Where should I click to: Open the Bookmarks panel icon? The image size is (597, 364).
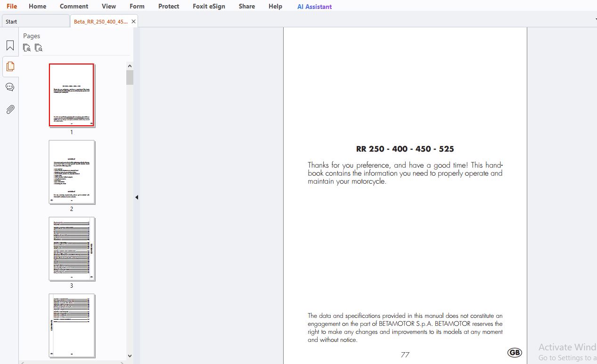tap(10, 46)
